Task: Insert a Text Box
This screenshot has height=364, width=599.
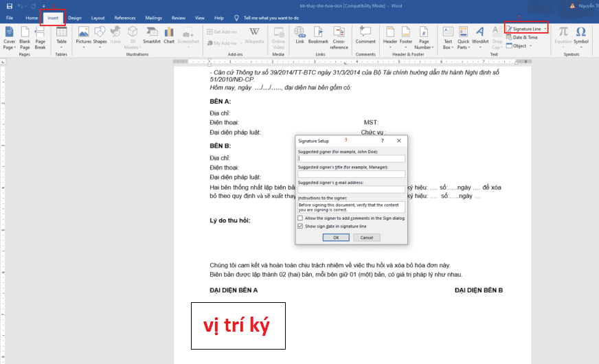Action: 448,38
